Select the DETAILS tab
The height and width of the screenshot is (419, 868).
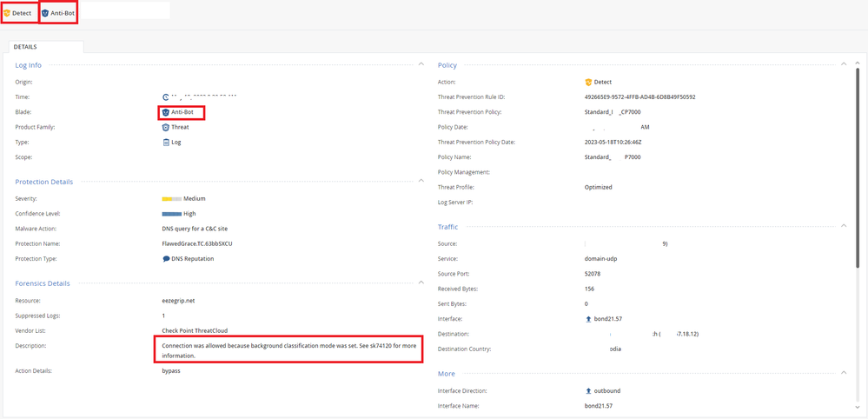[26, 47]
